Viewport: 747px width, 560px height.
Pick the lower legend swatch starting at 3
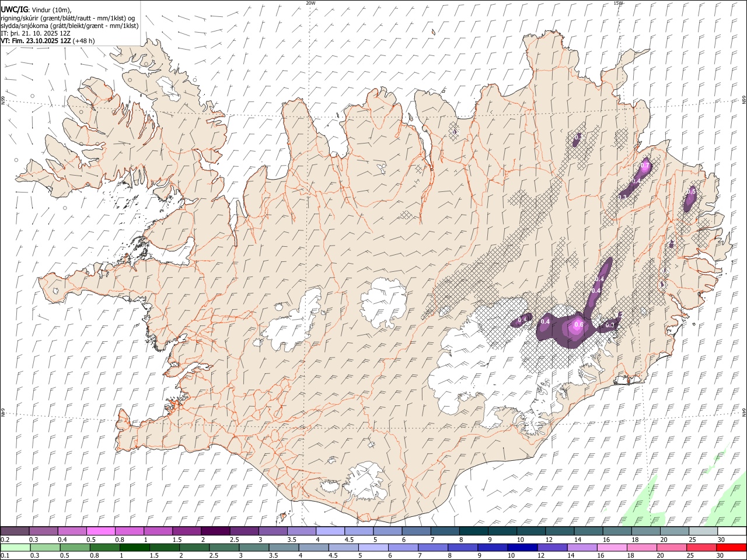tap(254, 548)
